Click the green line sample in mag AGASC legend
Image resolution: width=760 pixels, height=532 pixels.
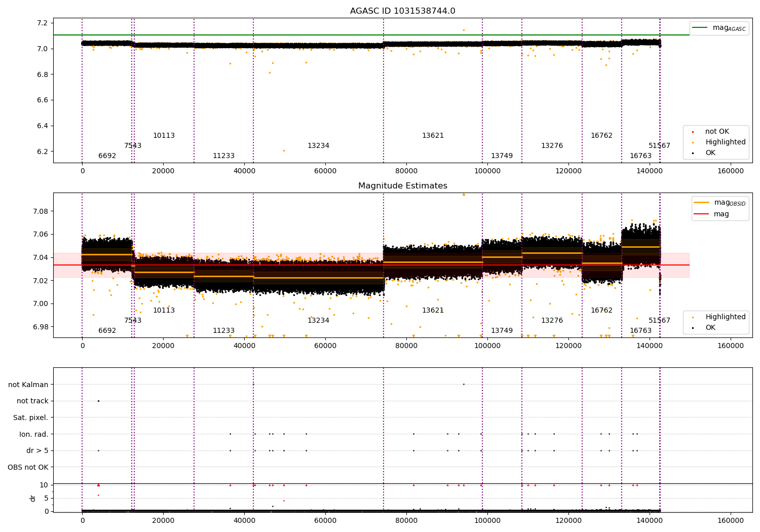pyautogui.click(x=700, y=28)
